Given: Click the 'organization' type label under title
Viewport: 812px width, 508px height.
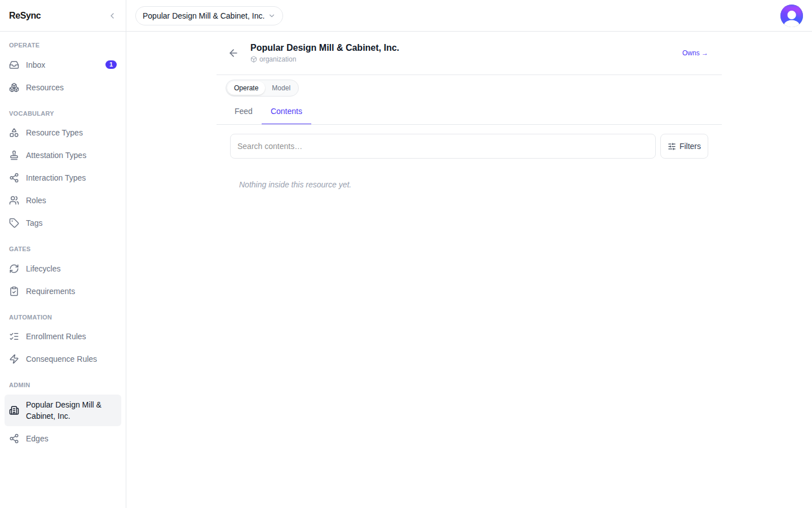Looking at the screenshot, I should click(x=277, y=59).
